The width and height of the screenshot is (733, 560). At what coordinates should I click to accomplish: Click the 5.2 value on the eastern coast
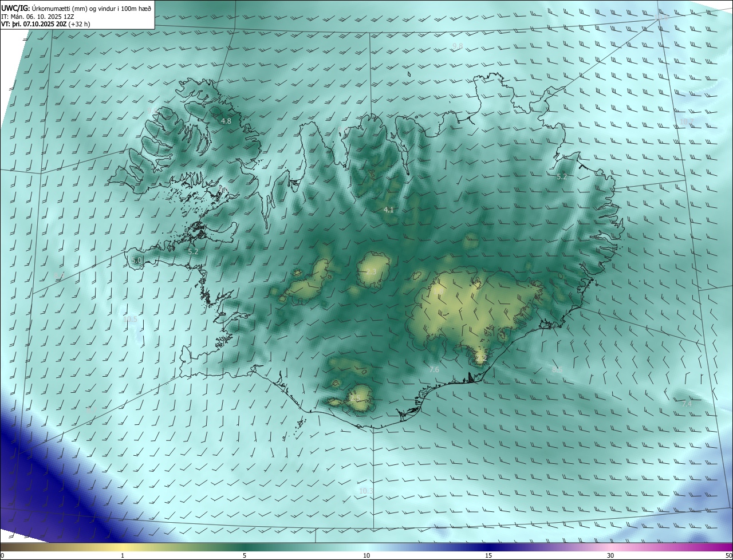coord(562,177)
